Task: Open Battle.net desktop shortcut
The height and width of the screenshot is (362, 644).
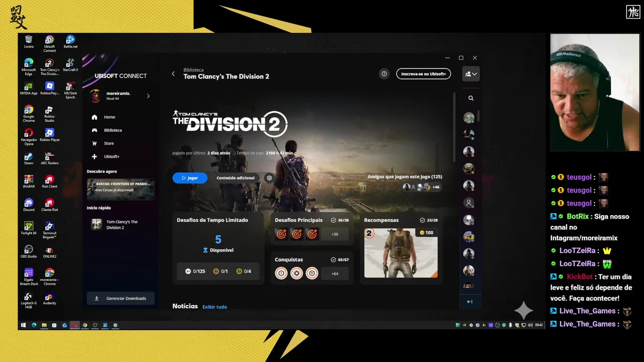Action: click(70, 42)
